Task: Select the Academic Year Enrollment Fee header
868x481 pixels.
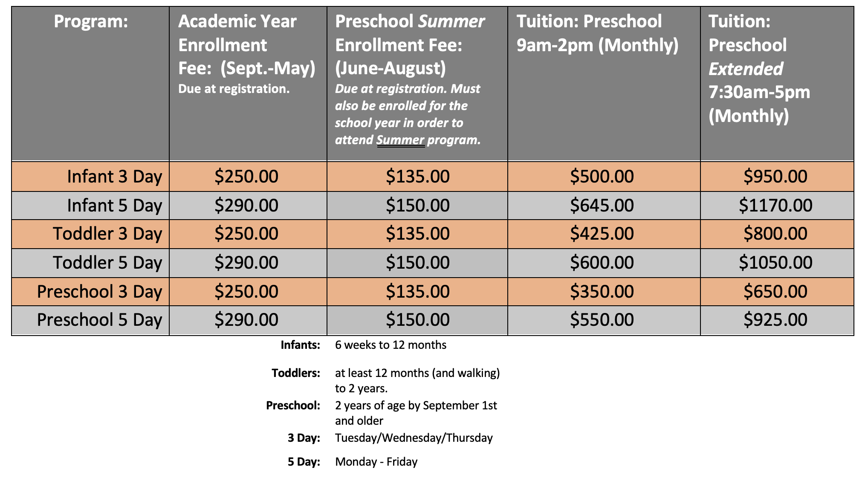Action: (247, 53)
